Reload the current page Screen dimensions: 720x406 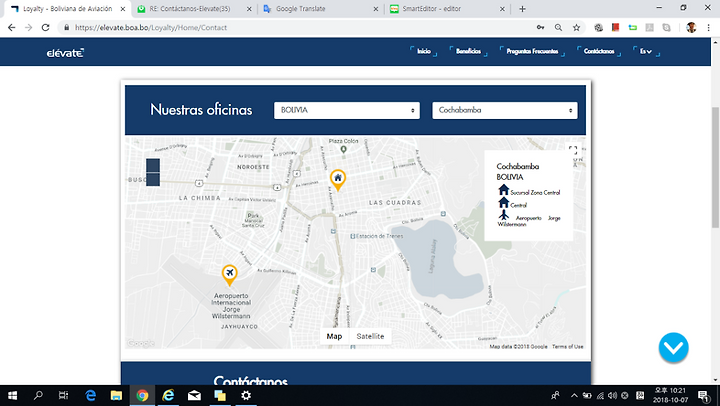click(45, 28)
